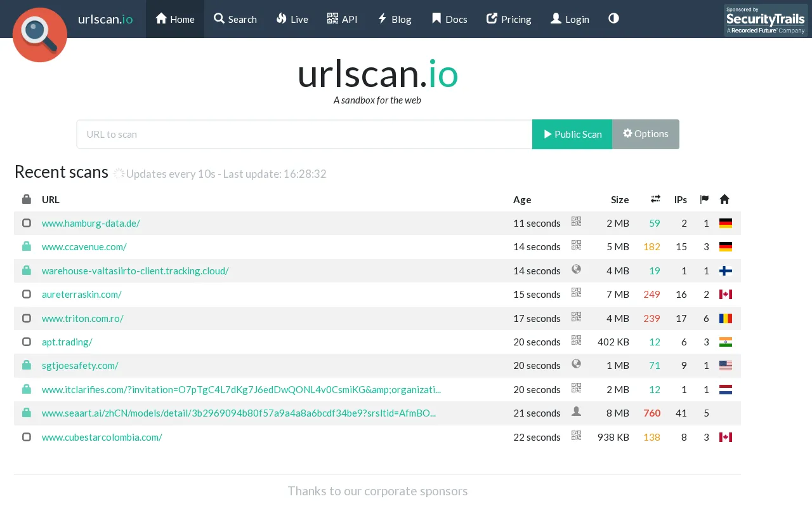
Task: Open www.seaart.ai models scan result
Action: (239, 413)
